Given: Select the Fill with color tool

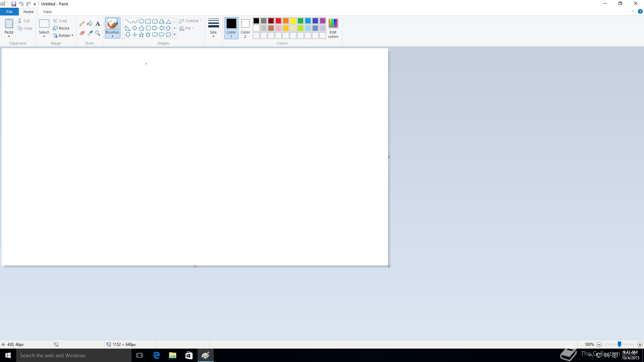Looking at the screenshot, I should [90, 24].
